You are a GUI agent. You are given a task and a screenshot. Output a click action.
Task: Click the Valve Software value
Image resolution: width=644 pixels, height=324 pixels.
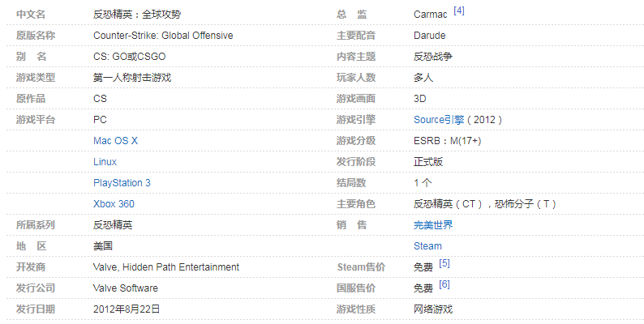click(x=125, y=288)
